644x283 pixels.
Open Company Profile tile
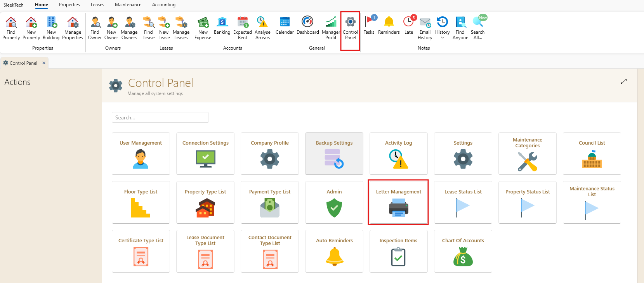270,154
